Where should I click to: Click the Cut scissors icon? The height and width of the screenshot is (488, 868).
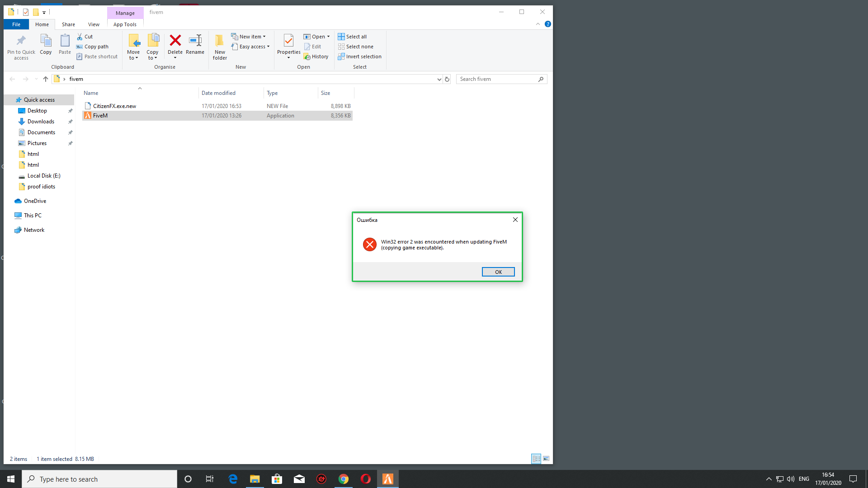[x=80, y=37]
